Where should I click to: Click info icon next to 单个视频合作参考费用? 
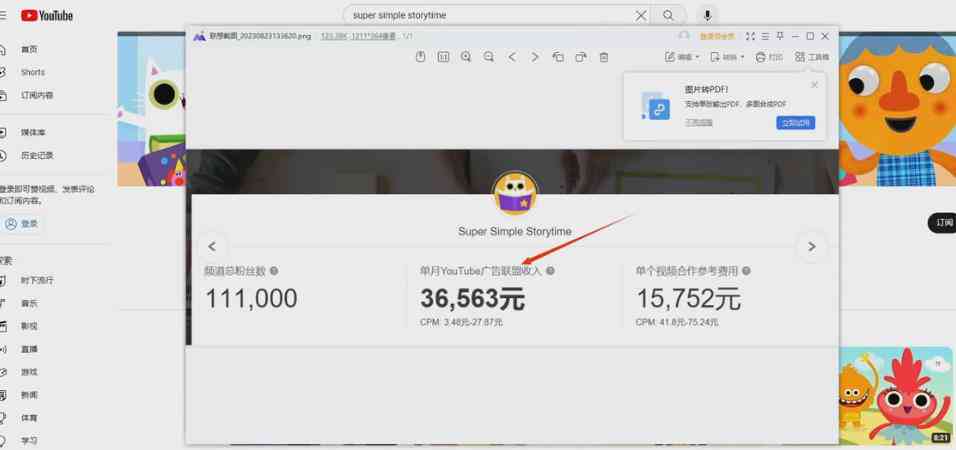tap(746, 270)
